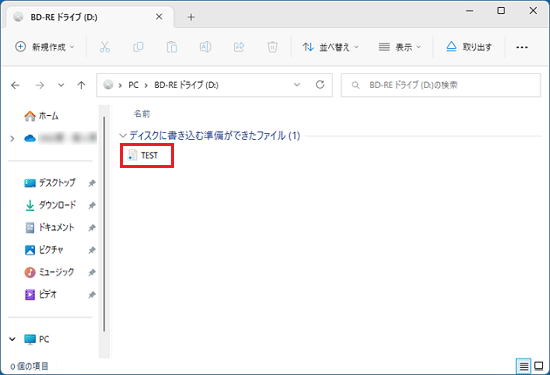The image size is (550, 375).
Task: Click the pin icon next to ミュージック
Action: click(x=92, y=273)
